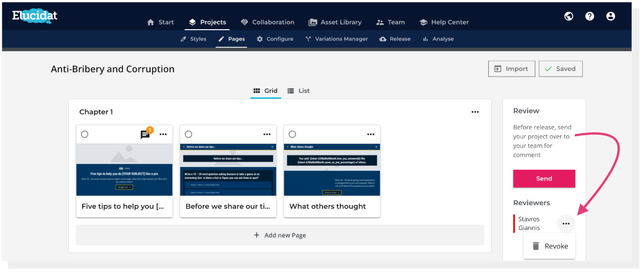Click the globe language icon
Image resolution: width=644 pixels, height=273 pixels.
point(569,16)
